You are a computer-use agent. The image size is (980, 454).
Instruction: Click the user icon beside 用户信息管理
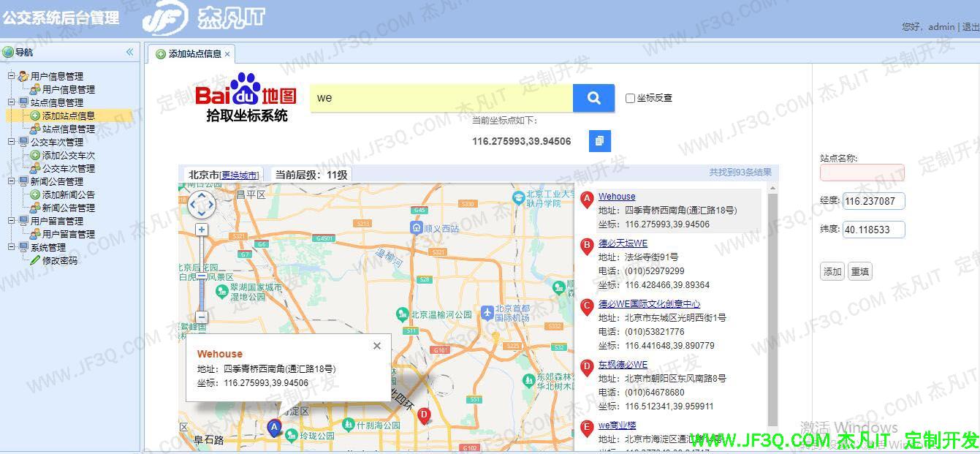pos(23,75)
